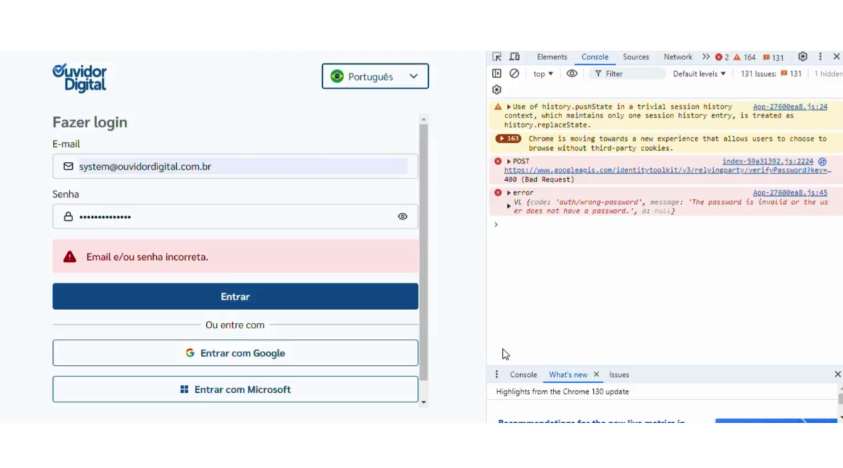Image resolution: width=843 pixels, height=468 pixels.
Task: Expand the 163 grouped cookie warnings
Action: point(508,139)
